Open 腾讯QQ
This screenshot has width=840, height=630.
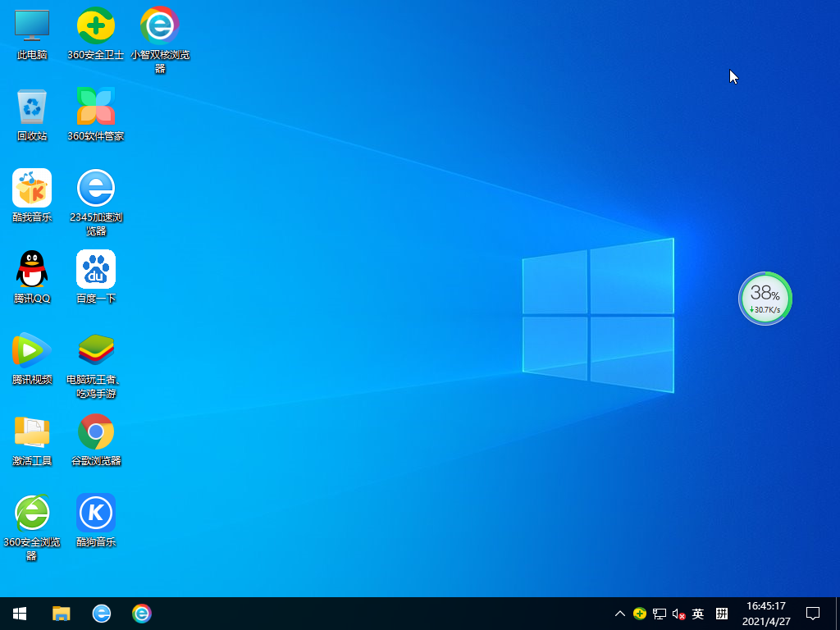coord(31,267)
